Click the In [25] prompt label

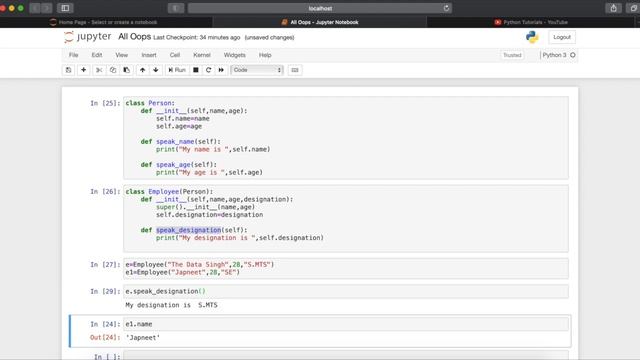[105, 103]
